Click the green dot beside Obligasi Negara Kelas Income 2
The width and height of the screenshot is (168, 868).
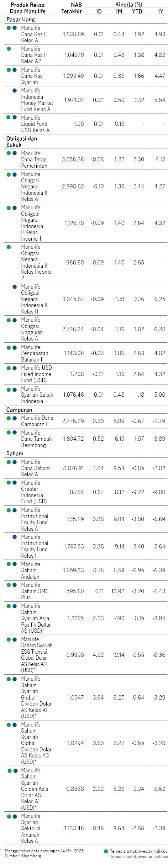click(9, 247)
